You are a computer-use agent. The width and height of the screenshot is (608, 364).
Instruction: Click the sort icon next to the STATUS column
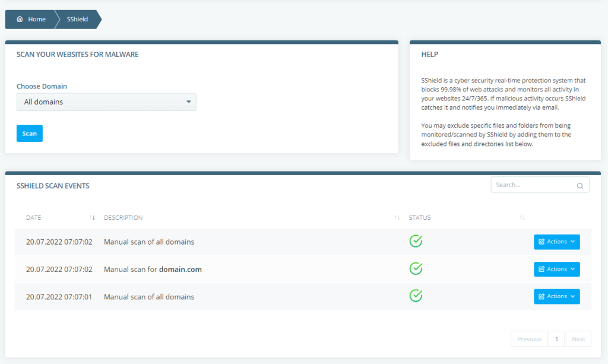[x=522, y=217]
